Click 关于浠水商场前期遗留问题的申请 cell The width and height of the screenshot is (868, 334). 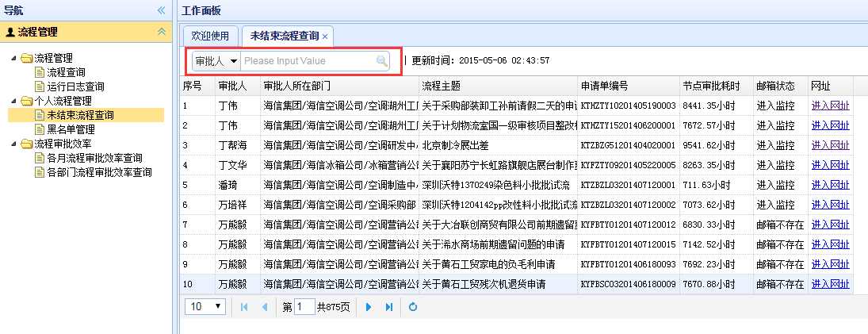click(499, 245)
